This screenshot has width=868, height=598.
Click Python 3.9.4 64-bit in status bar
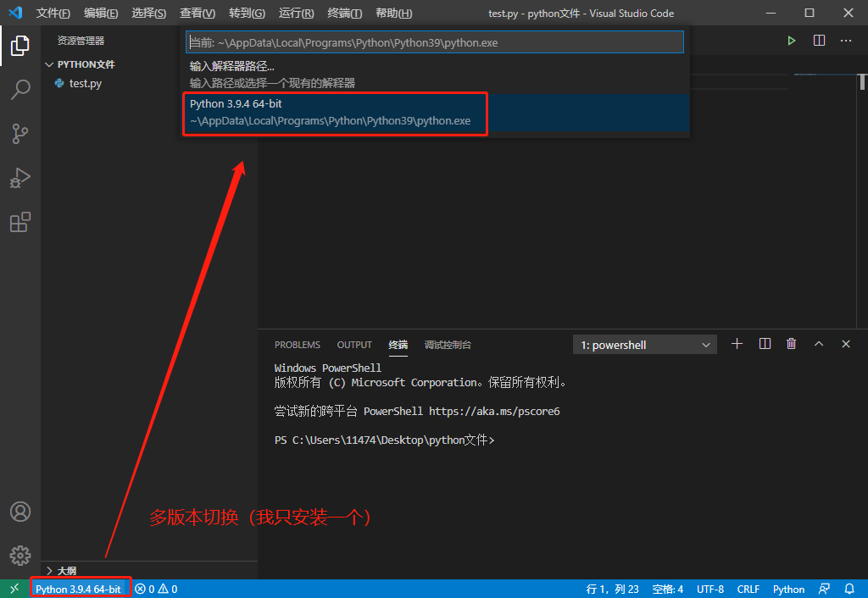click(x=79, y=590)
